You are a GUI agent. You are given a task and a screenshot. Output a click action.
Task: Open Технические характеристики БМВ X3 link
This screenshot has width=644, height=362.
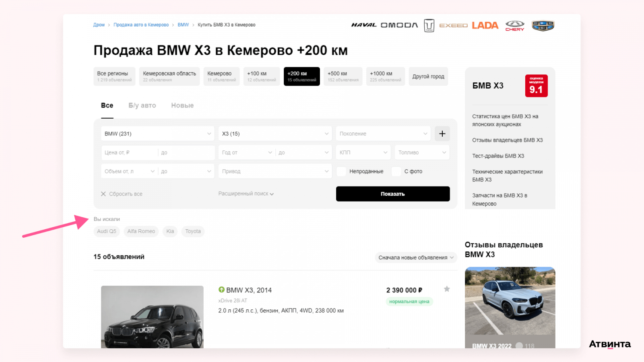[x=508, y=176]
